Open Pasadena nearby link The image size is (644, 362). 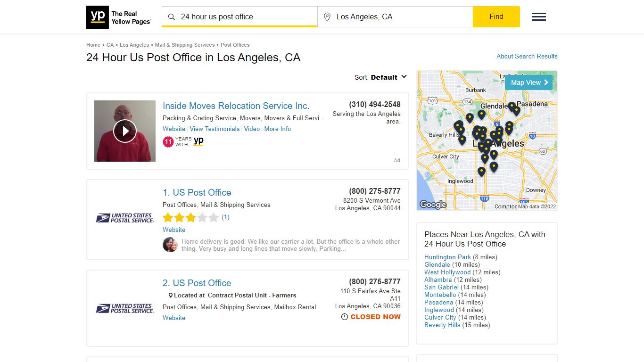(438, 302)
